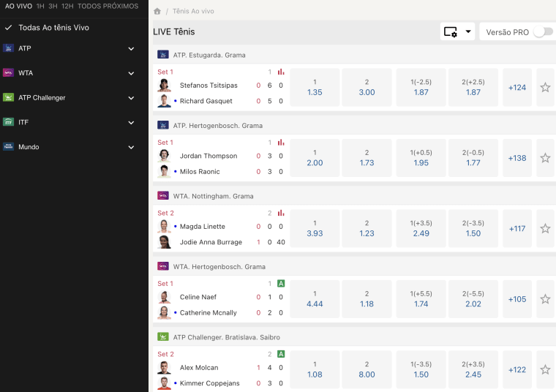The image size is (556, 392).
Task: Select the 1H time filter
Action: (x=40, y=7)
